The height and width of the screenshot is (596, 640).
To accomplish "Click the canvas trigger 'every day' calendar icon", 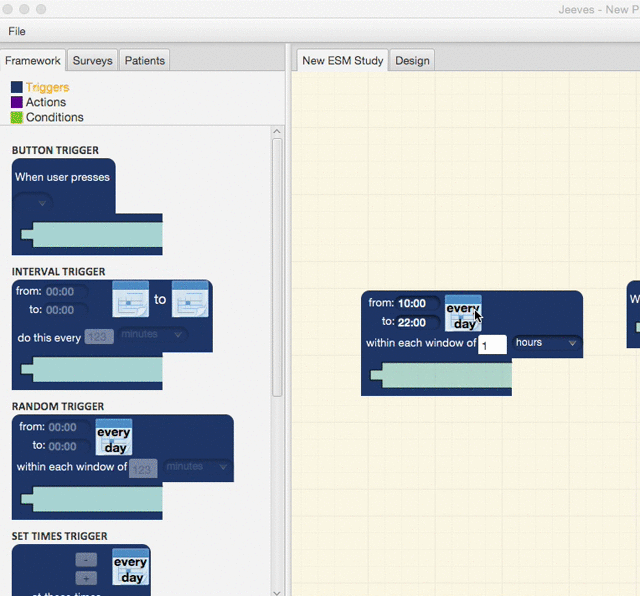I will pyautogui.click(x=463, y=314).
